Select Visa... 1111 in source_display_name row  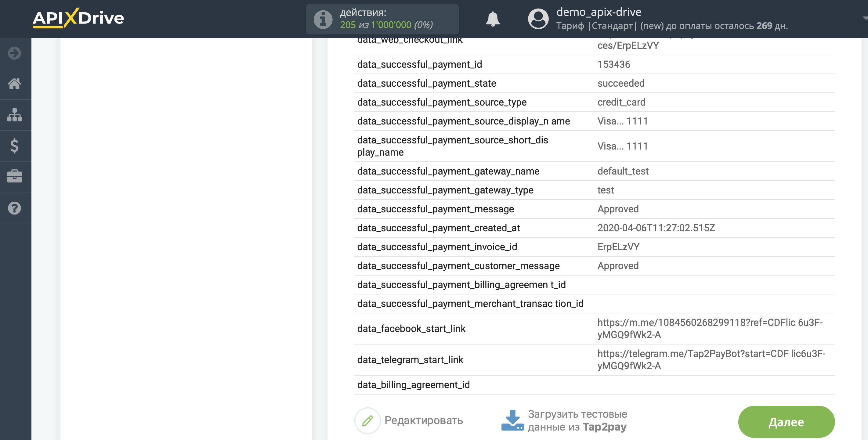[623, 121]
